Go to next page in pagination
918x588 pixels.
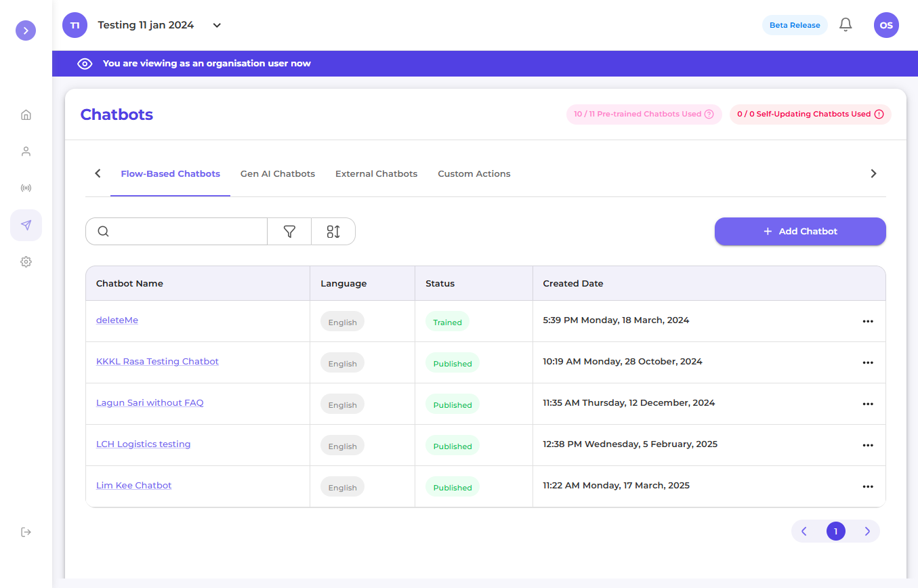[867, 532]
